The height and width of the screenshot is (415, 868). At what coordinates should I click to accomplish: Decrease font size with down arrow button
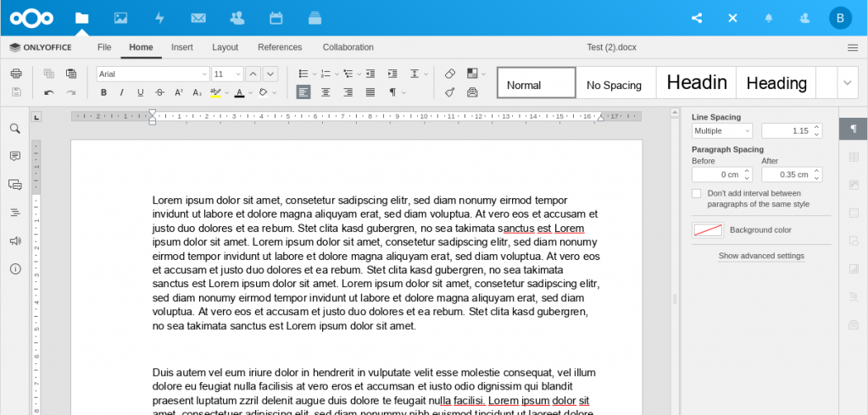tap(270, 74)
